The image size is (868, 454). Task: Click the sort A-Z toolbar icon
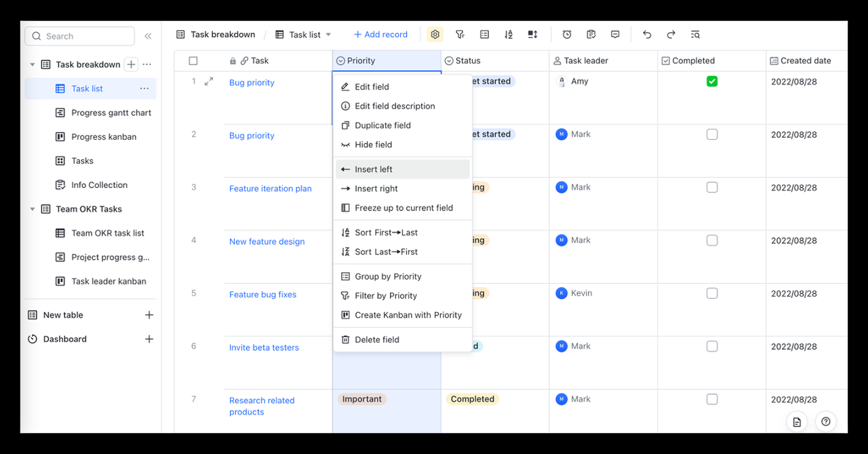click(509, 35)
